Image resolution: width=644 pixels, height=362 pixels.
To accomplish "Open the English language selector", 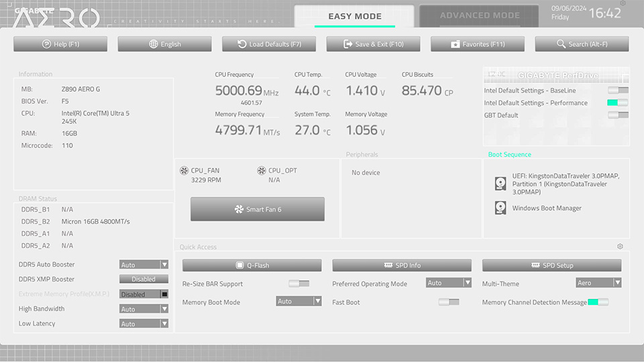I will coord(165,44).
